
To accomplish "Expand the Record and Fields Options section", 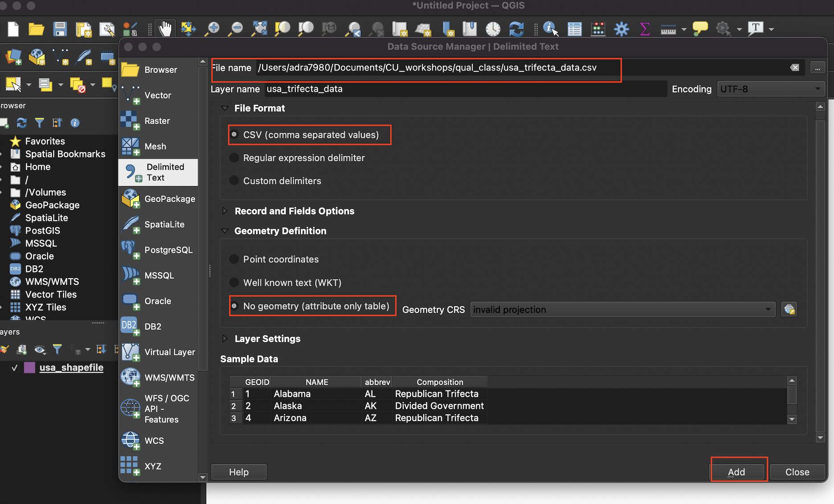I will [225, 211].
